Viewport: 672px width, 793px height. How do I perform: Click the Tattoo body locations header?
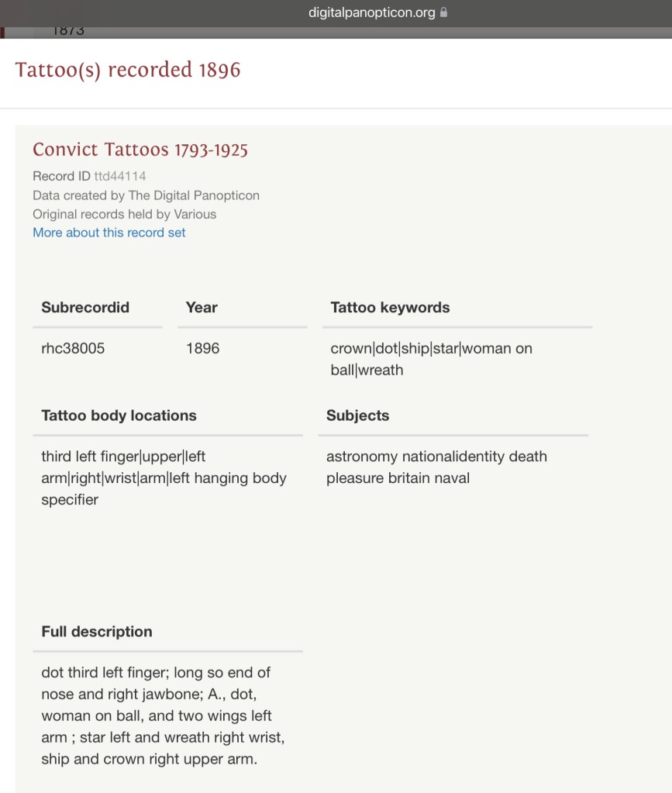(119, 415)
